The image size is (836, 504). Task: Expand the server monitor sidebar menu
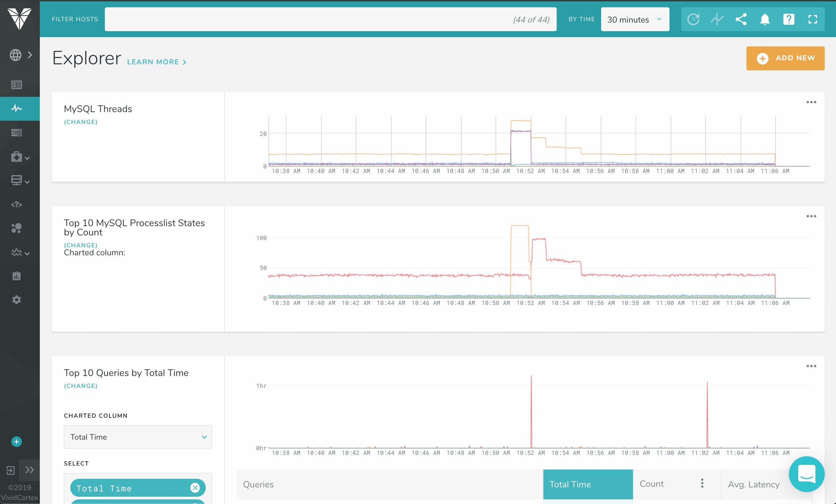point(20,180)
